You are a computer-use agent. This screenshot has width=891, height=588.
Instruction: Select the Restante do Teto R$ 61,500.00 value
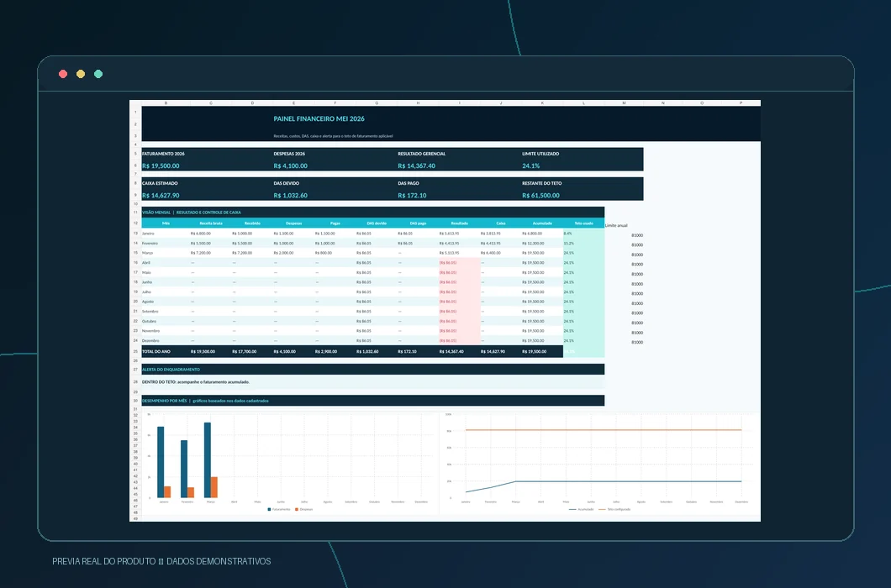pyautogui.click(x=540, y=196)
